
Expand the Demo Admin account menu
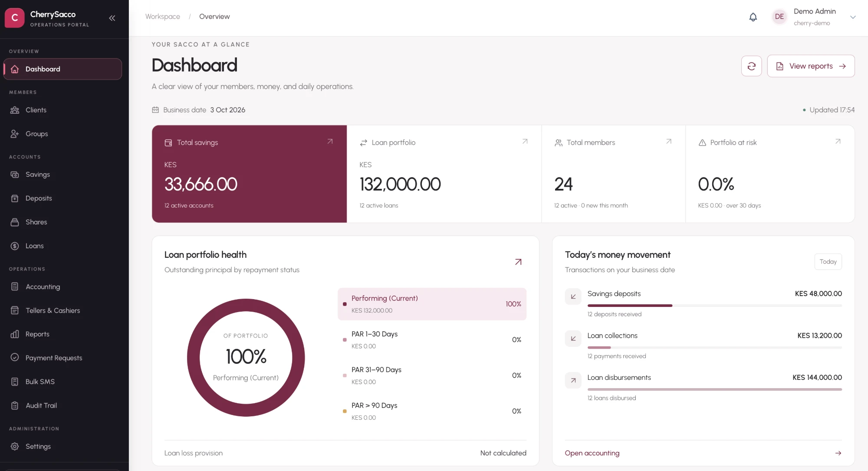tap(853, 17)
